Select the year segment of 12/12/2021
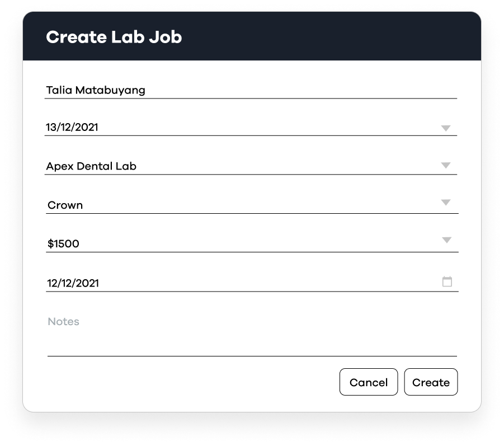The width and height of the screenshot is (504, 446). coord(87,283)
